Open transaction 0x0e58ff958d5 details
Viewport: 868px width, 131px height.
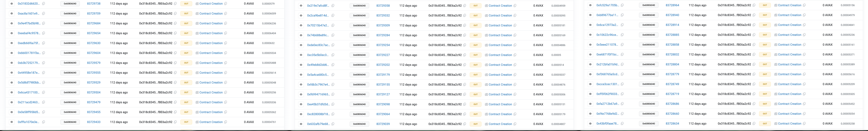[x=29, y=112]
